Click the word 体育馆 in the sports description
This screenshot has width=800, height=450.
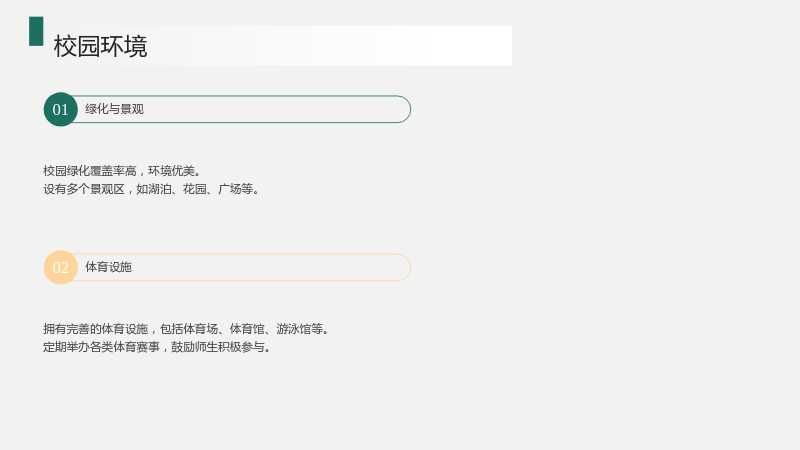pyautogui.click(x=247, y=329)
